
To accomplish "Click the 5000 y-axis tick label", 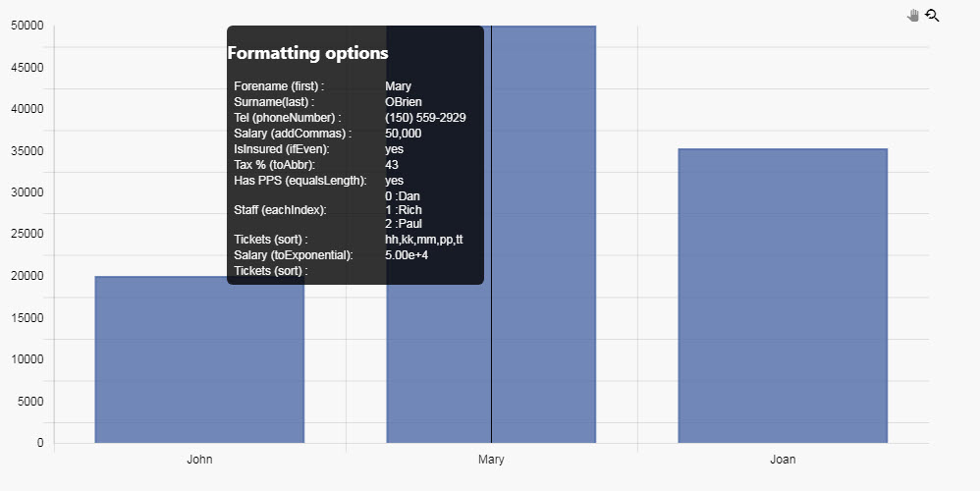I will click(29, 401).
